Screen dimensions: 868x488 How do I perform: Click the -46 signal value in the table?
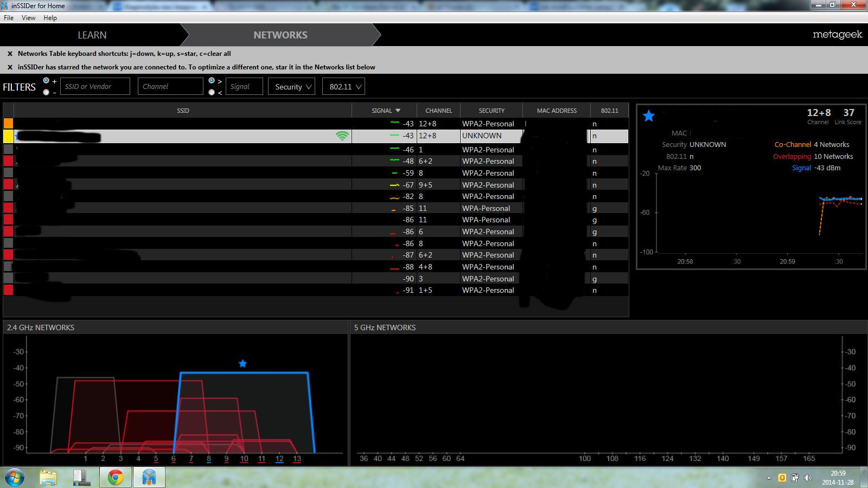coord(408,150)
